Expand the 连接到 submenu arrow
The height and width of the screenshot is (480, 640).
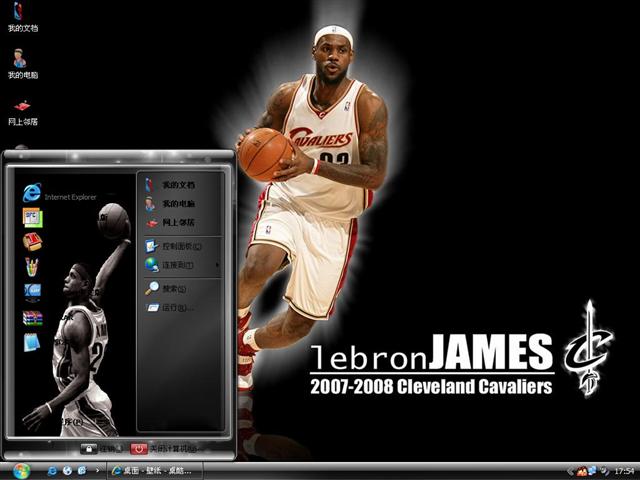(217, 265)
